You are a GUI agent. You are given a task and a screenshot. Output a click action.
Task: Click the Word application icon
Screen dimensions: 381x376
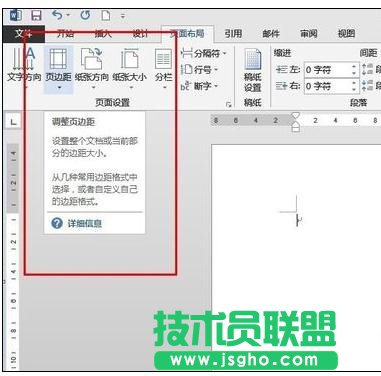click(x=15, y=16)
